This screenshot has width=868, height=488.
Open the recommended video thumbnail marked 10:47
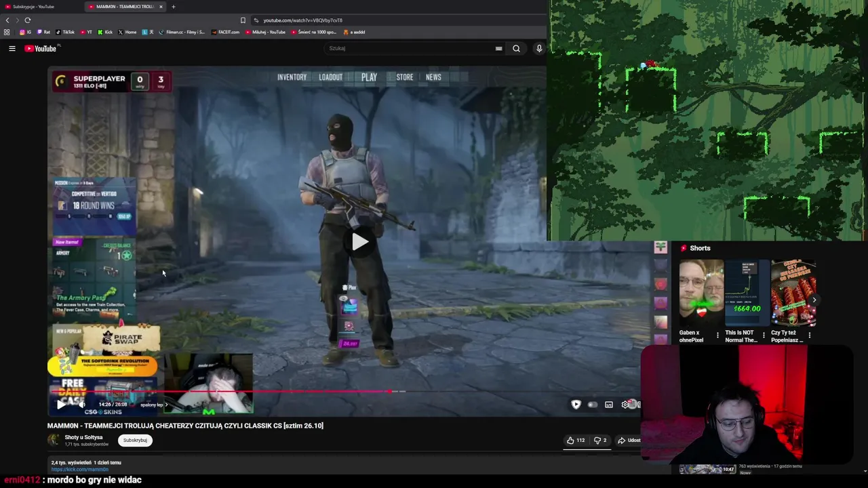coord(707,468)
